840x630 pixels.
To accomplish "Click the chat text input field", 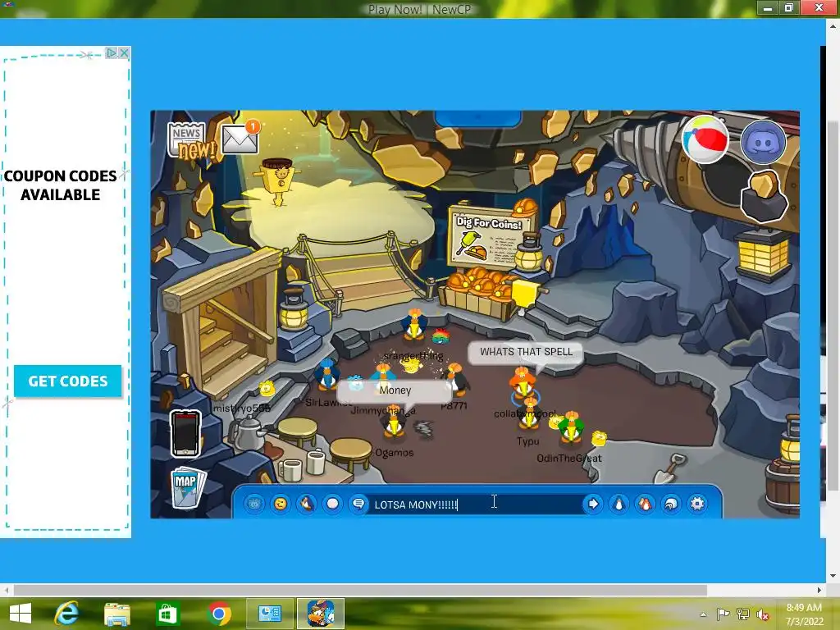I will 476,504.
